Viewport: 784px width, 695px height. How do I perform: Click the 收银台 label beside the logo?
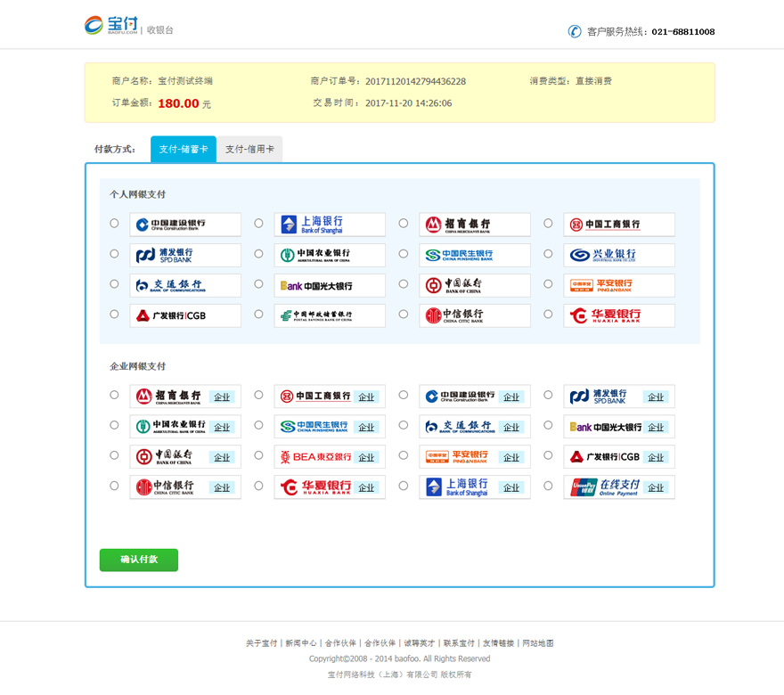[x=160, y=30]
